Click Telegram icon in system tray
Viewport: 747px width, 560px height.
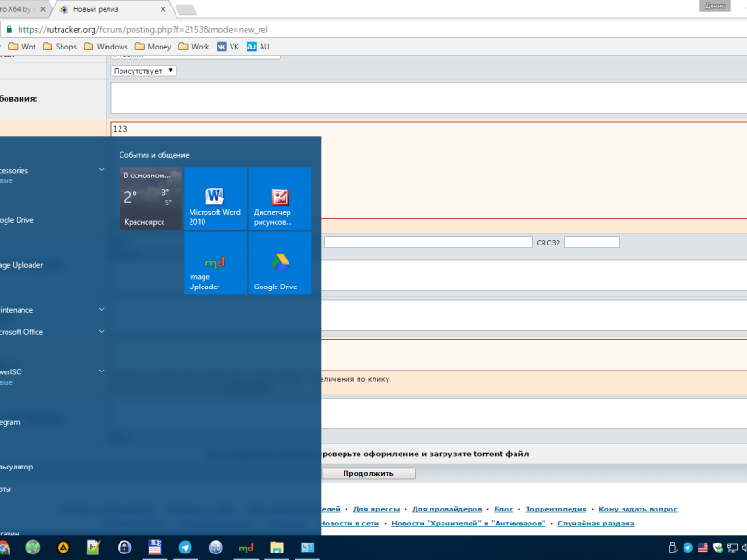(688, 548)
